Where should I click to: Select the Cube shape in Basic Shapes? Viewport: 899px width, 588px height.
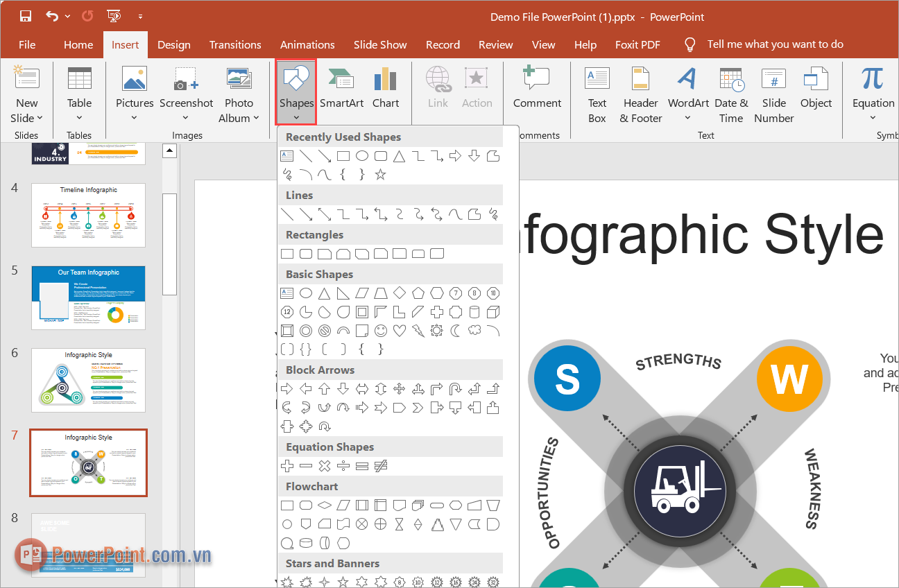click(x=493, y=312)
